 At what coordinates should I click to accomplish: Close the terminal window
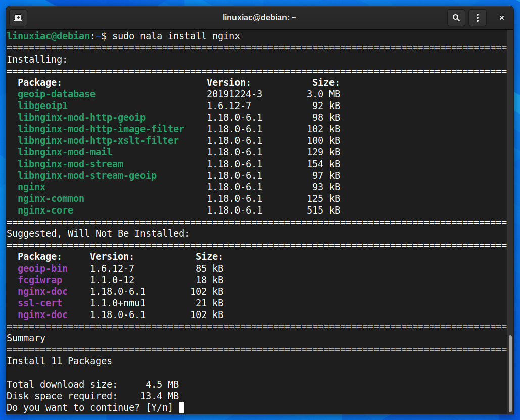(x=501, y=18)
